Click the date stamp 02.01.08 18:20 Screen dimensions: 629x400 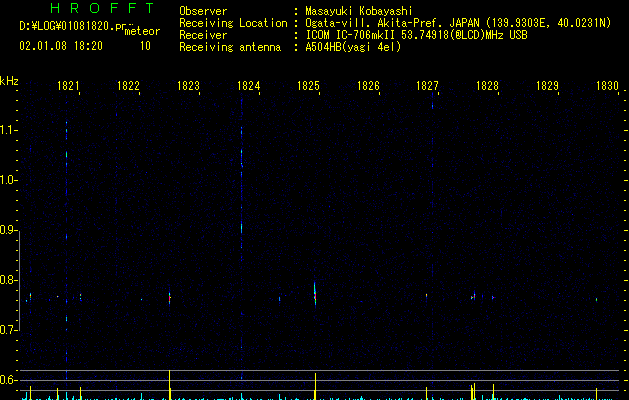61,46
